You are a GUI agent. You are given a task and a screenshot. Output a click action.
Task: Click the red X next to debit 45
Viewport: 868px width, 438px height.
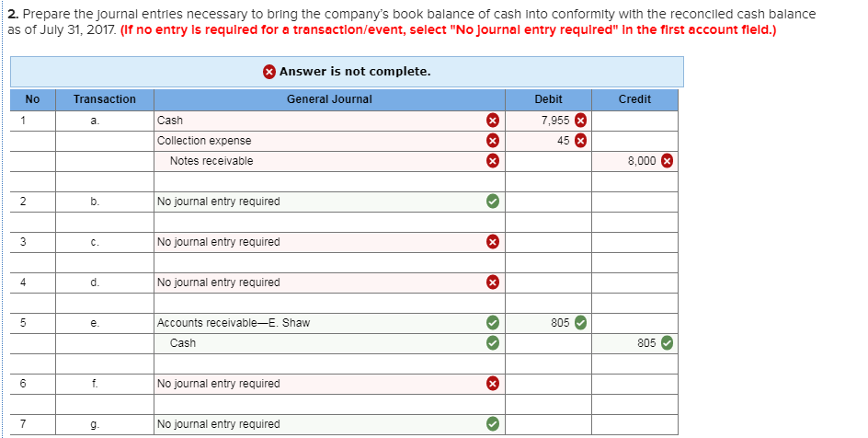coord(580,141)
